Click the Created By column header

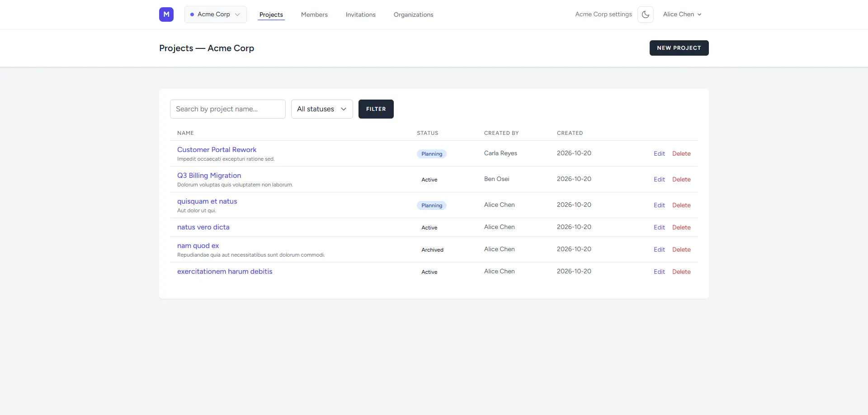click(x=501, y=133)
